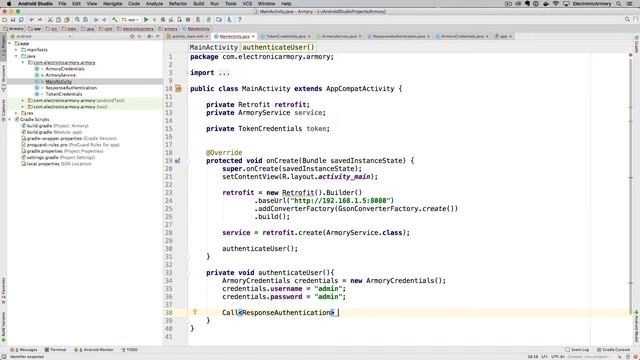Click the UTF-8 encoding status entry
The width and height of the screenshot is (640, 360).
click(557, 357)
